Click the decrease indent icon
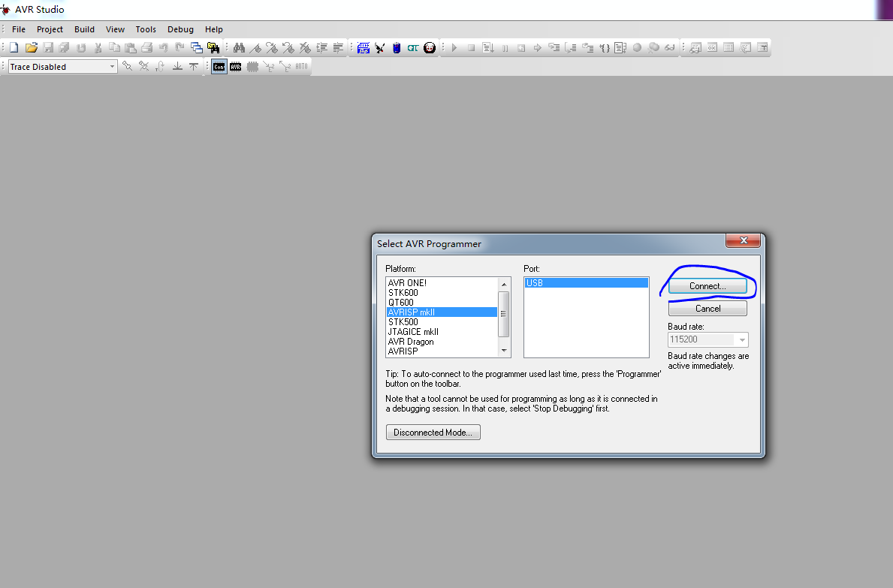Viewport: 893px width, 588px height. pyautogui.click(x=338, y=48)
